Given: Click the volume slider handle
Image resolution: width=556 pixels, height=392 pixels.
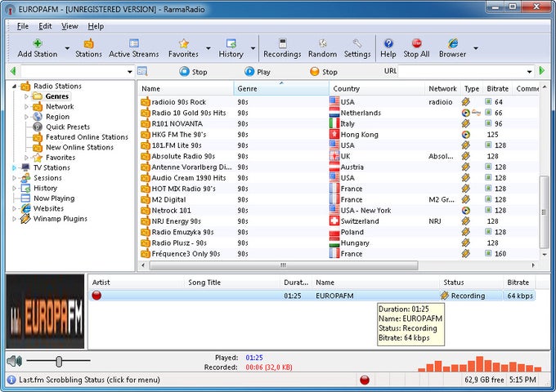Looking at the screenshot, I should click(59, 361).
